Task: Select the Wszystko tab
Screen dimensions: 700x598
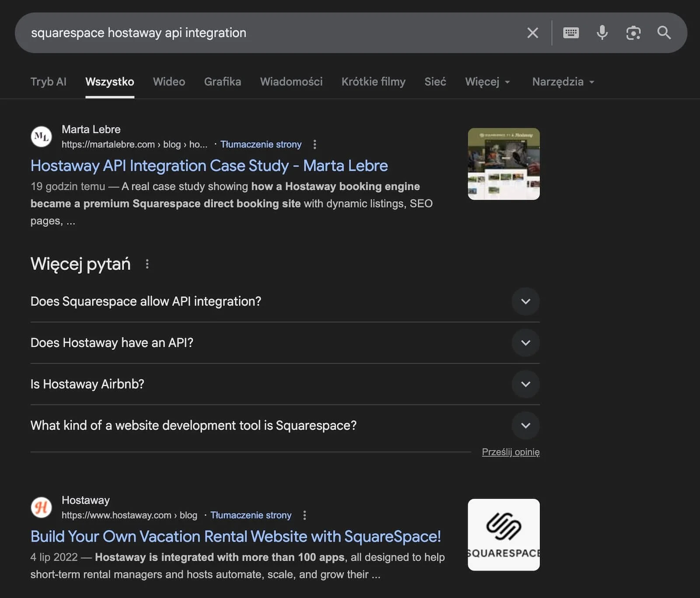Action: (x=110, y=82)
